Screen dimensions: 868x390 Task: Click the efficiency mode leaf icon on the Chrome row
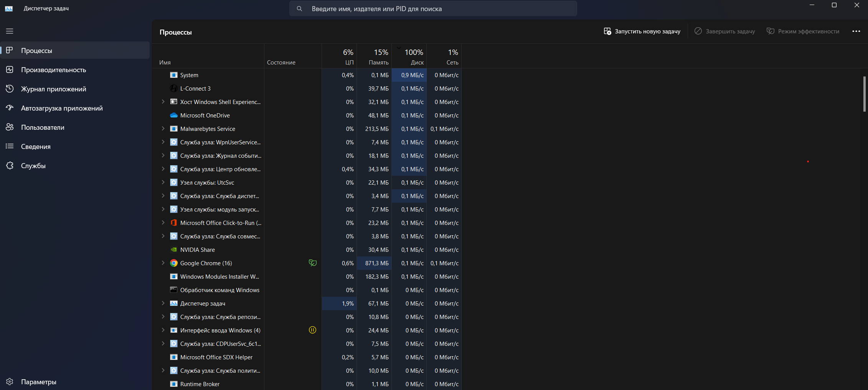tap(313, 263)
